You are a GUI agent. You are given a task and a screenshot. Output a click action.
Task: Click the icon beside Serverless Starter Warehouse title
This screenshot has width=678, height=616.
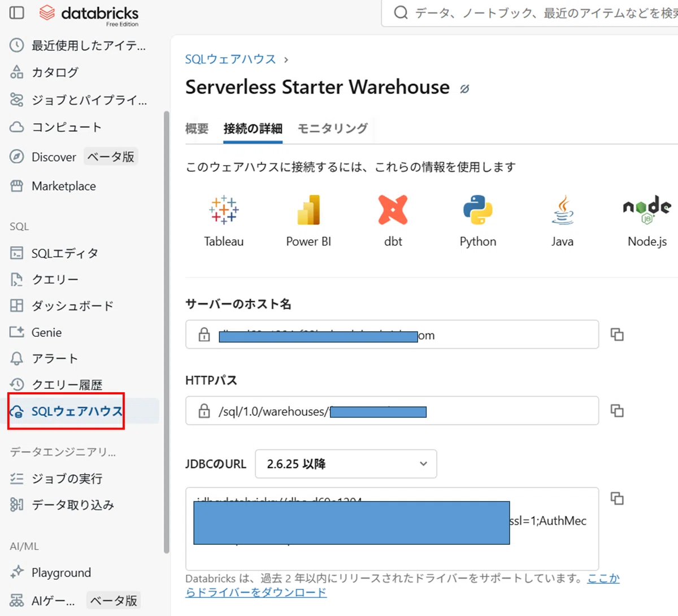coord(464,89)
